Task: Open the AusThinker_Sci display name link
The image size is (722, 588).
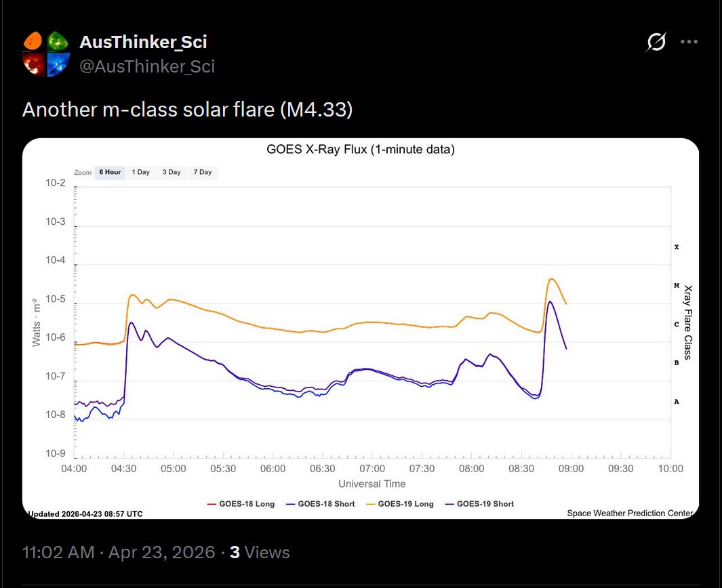Action: (143, 42)
